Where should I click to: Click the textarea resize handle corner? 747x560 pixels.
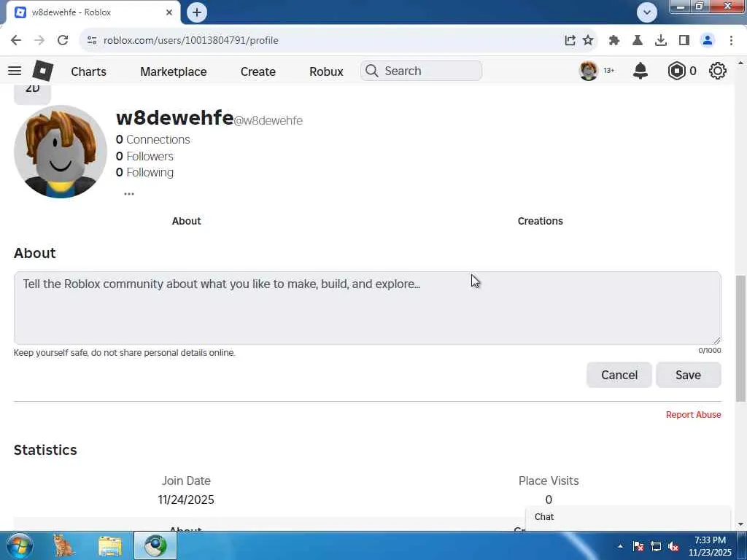coord(717,341)
